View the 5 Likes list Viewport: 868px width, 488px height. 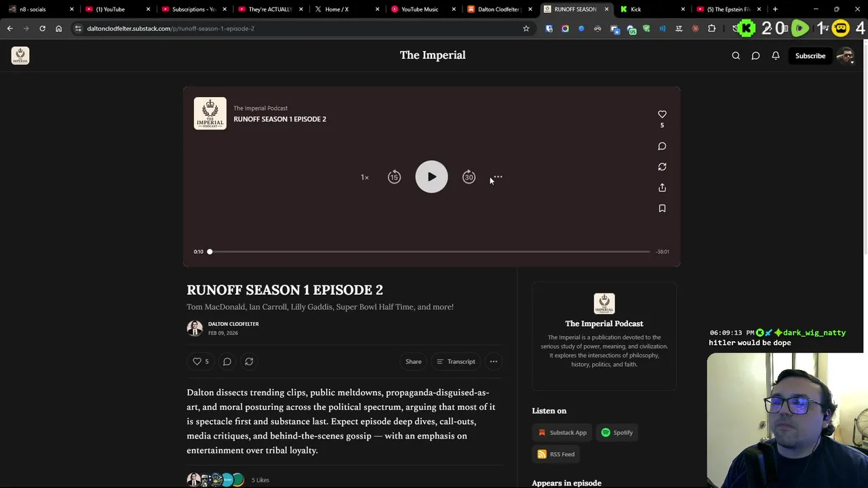[260, 480]
